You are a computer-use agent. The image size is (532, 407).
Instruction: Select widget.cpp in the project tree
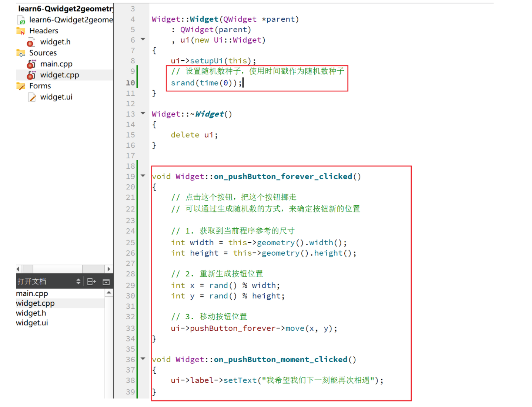tap(59, 75)
